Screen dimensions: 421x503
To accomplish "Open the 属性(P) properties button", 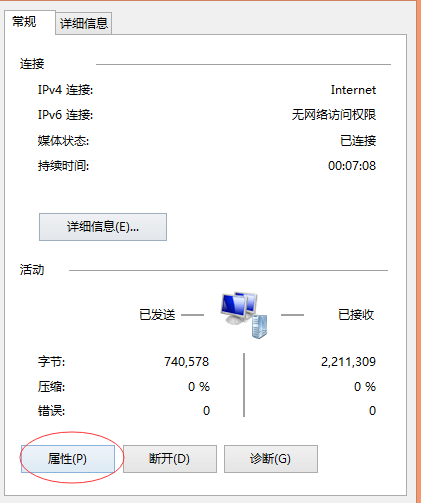I will 68,459.
